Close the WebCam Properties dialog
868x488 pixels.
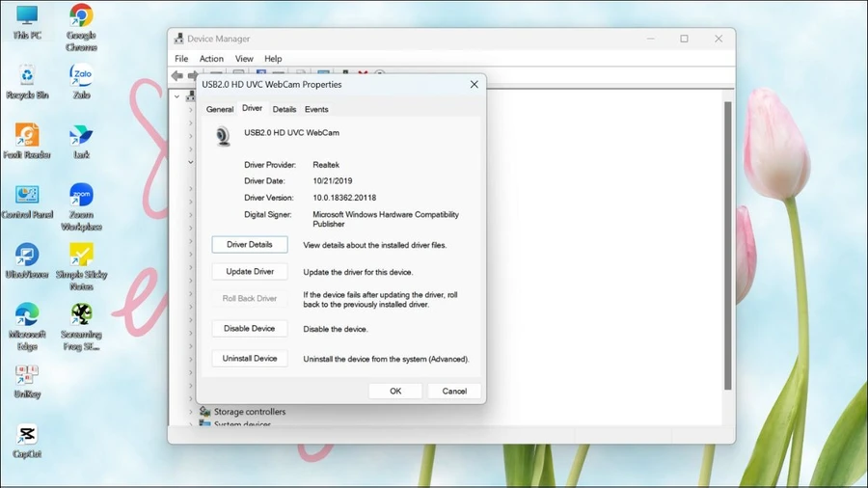[x=474, y=84]
